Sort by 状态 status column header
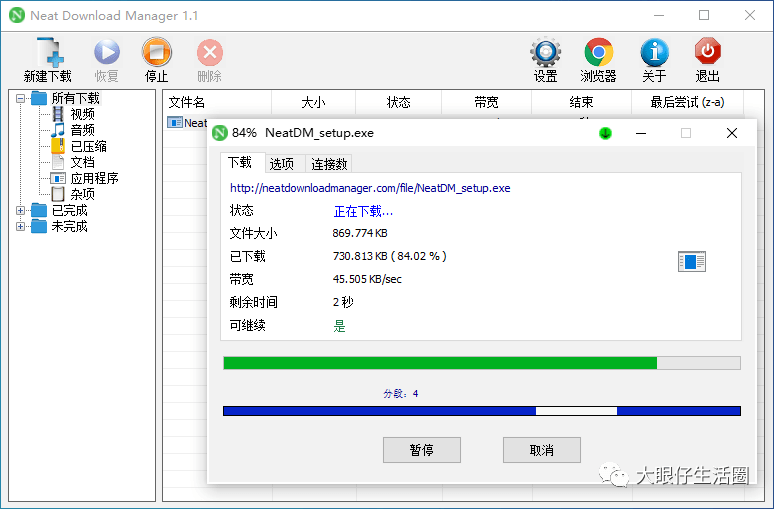Viewport: 774px width, 509px height. coord(398,102)
